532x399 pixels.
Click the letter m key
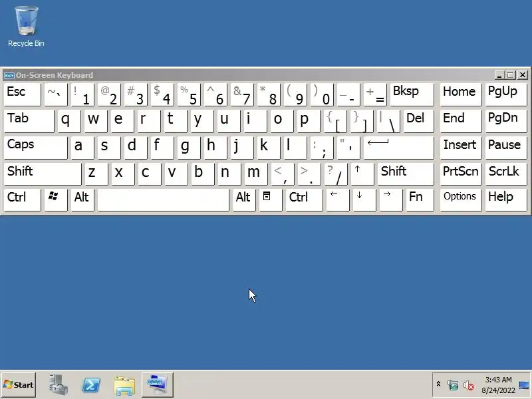pos(256,174)
